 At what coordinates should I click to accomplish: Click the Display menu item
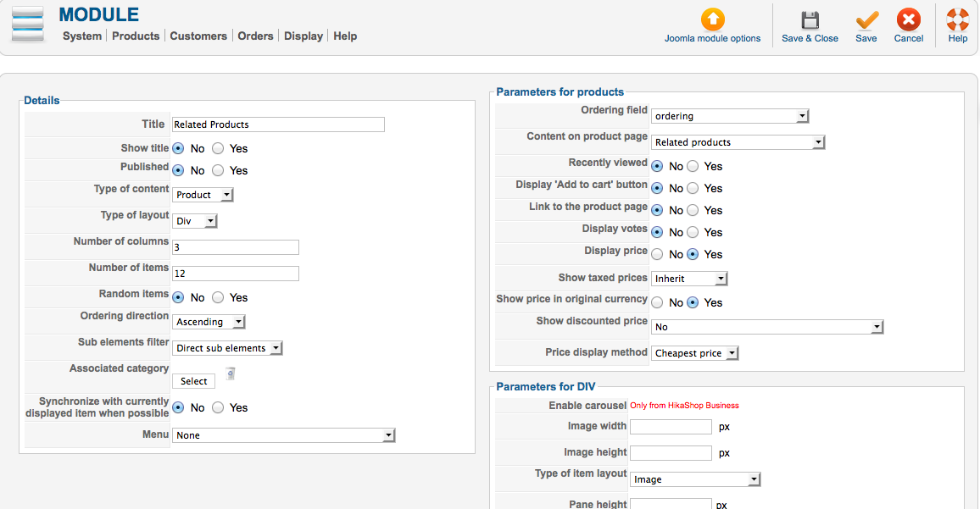click(303, 36)
